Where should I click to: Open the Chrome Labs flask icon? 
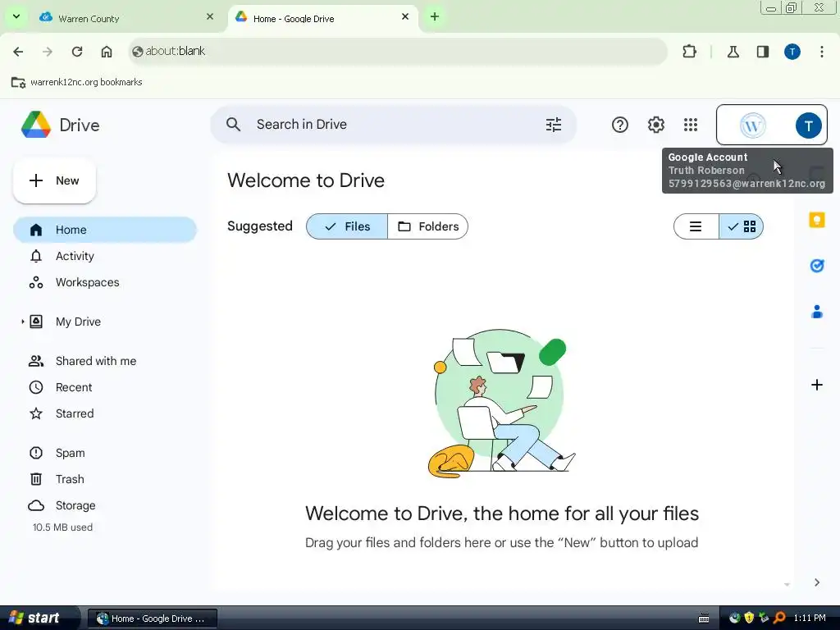(733, 52)
